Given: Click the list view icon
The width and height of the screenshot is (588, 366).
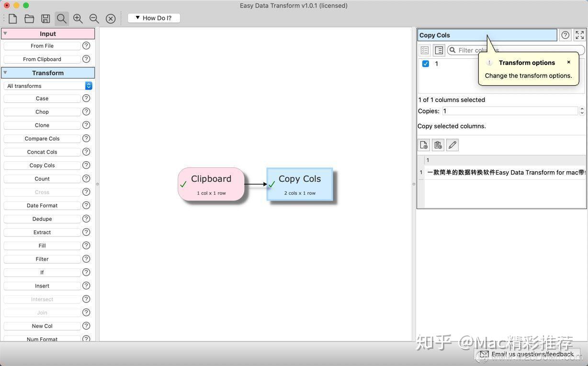Looking at the screenshot, I should tap(439, 50).
